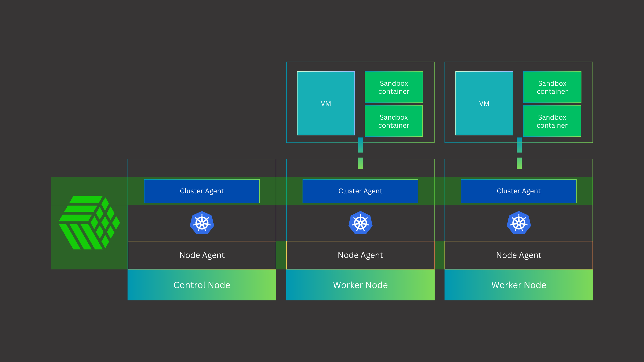This screenshot has height=362, width=644.
Task: Select the Cluster Agent on the right Worker Node
Action: click(x=518, y=191)
